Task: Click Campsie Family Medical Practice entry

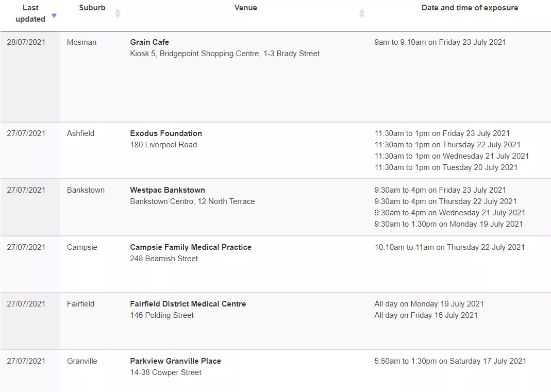Action: coord(191,247)
